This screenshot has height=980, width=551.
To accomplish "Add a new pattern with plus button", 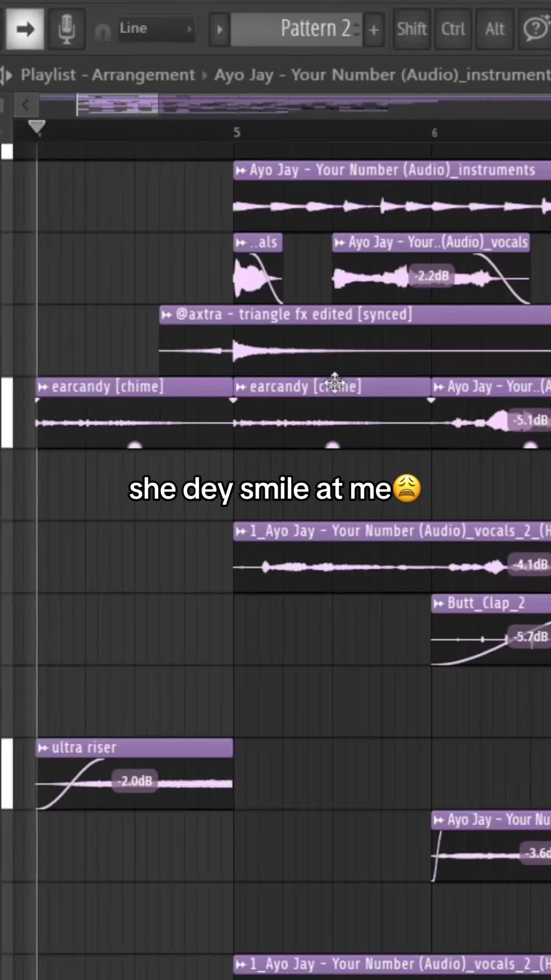I will (374, 30).
